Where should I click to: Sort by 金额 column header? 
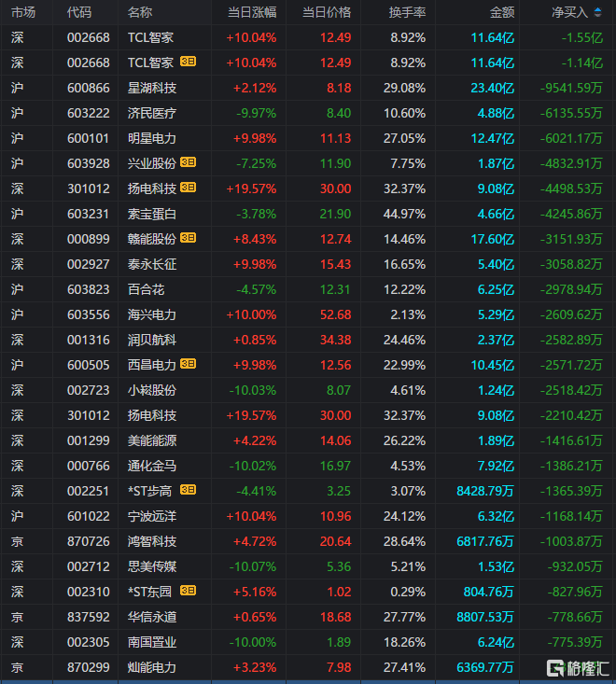pyautogui.click(x=502, y=12)
